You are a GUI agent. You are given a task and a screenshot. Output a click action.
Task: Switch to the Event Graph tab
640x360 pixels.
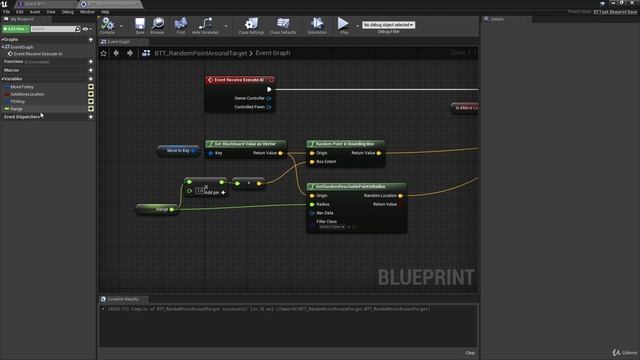click(x=123, y=42)
